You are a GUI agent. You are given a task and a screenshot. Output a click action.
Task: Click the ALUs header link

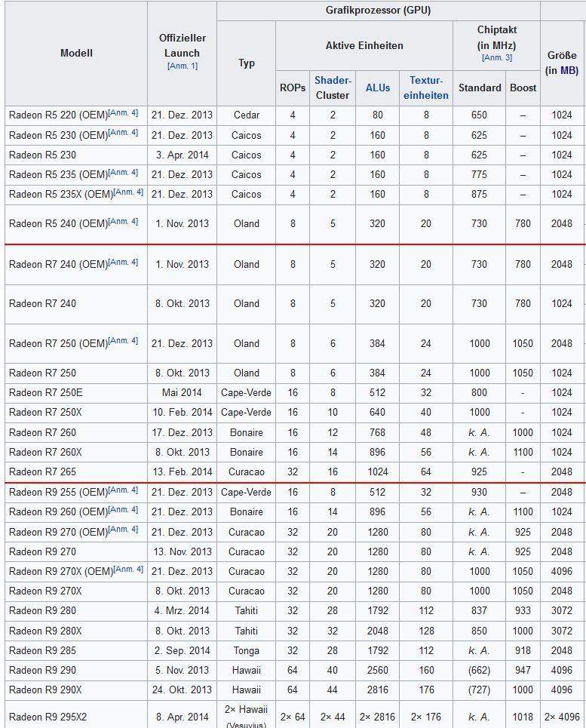[x=377, y=88]
